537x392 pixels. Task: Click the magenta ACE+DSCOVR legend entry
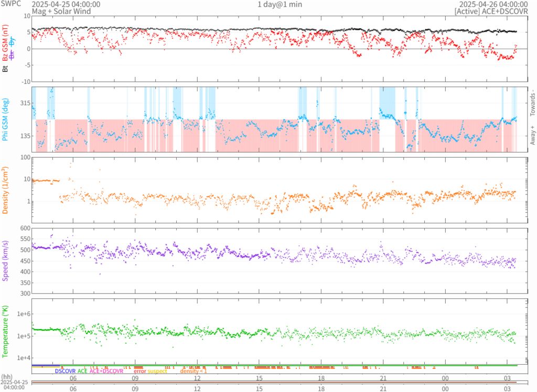(106, 371)
